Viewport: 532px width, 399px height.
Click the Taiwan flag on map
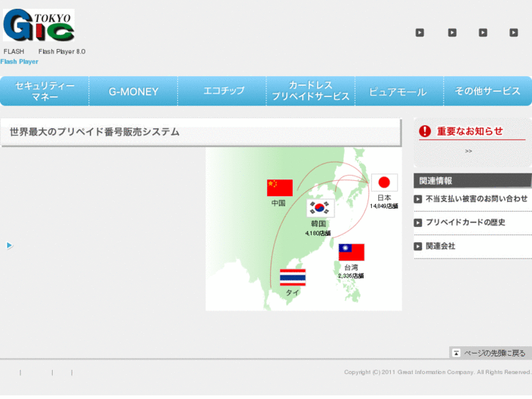(351, 252)
